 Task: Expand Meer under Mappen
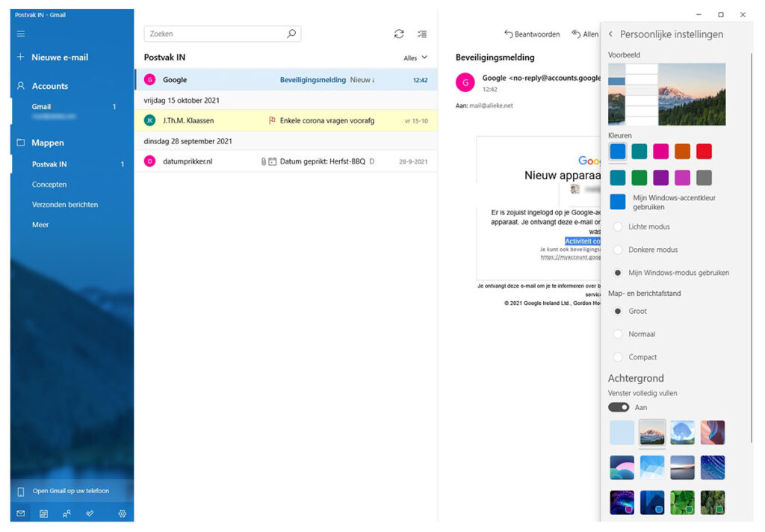[x=40, y=224]
